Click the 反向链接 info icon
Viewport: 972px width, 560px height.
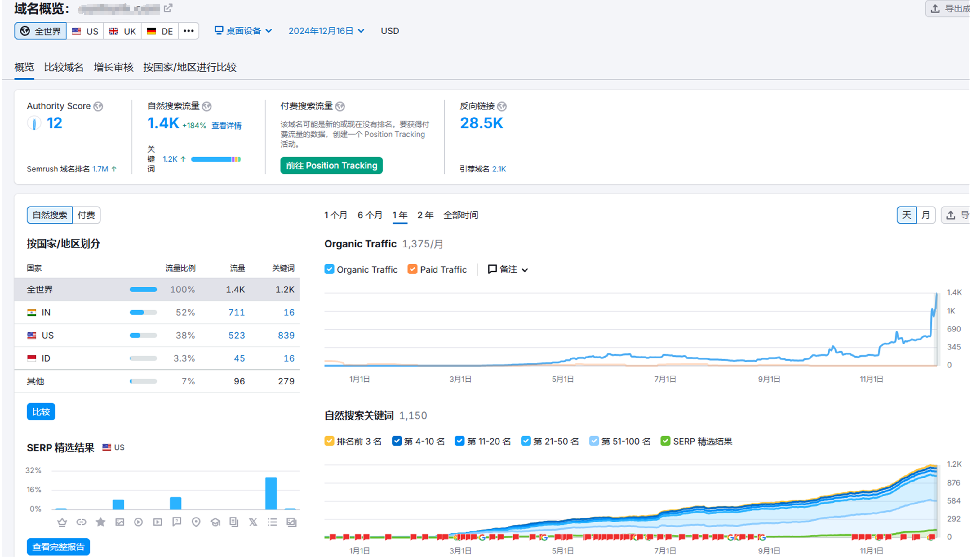[x=502, y=106]
